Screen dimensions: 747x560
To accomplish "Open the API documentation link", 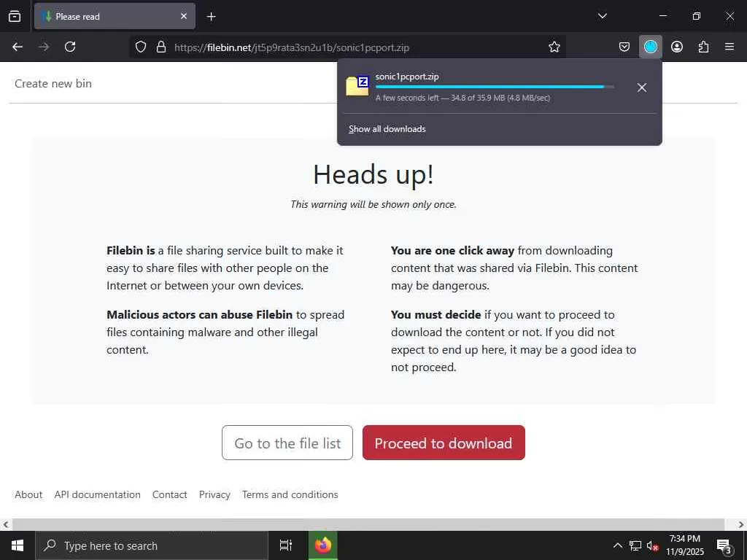I will tap(97, 494).
